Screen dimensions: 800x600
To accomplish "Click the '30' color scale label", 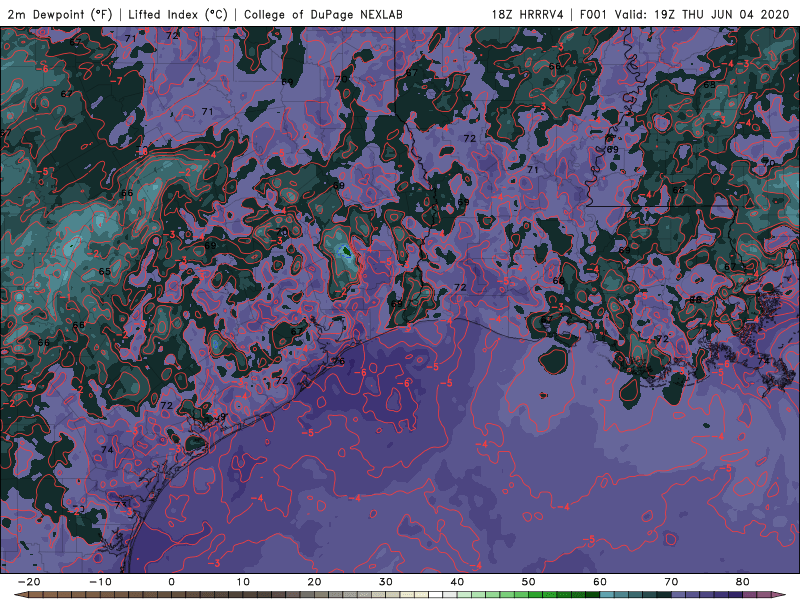I will click(x=386, y=582).
